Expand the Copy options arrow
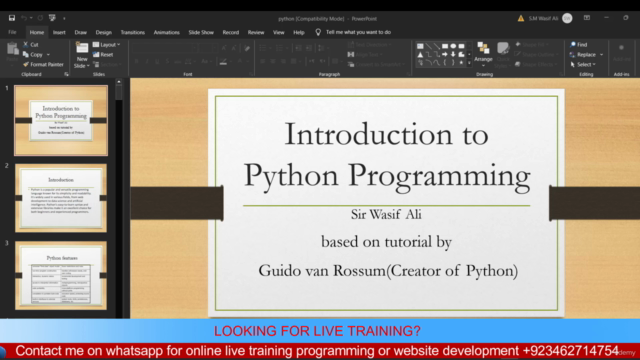 coord(48,55)
